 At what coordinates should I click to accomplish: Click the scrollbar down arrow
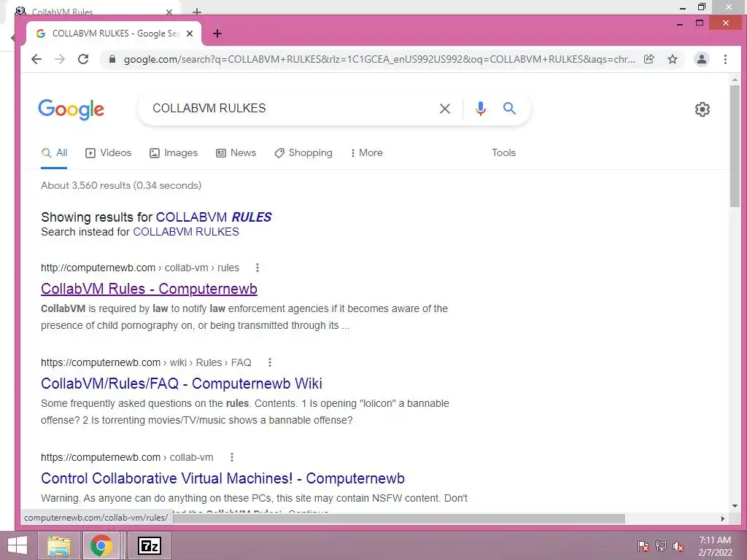pos(735,506)
